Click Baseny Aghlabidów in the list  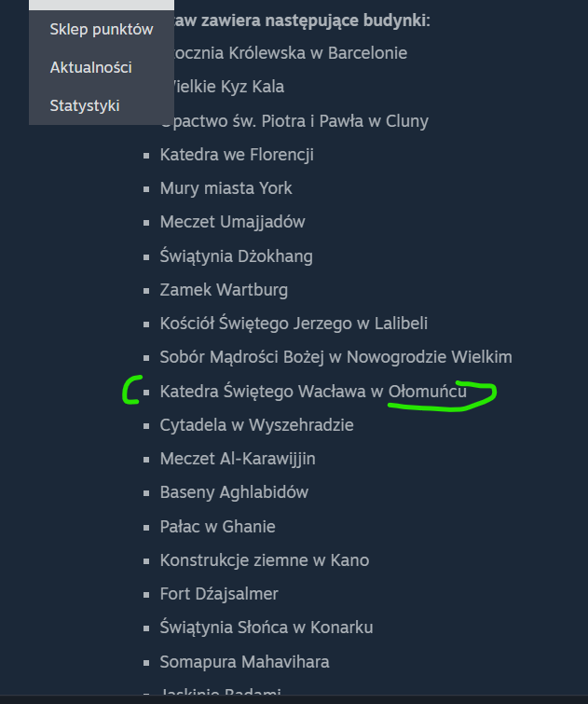click(234, 492)
